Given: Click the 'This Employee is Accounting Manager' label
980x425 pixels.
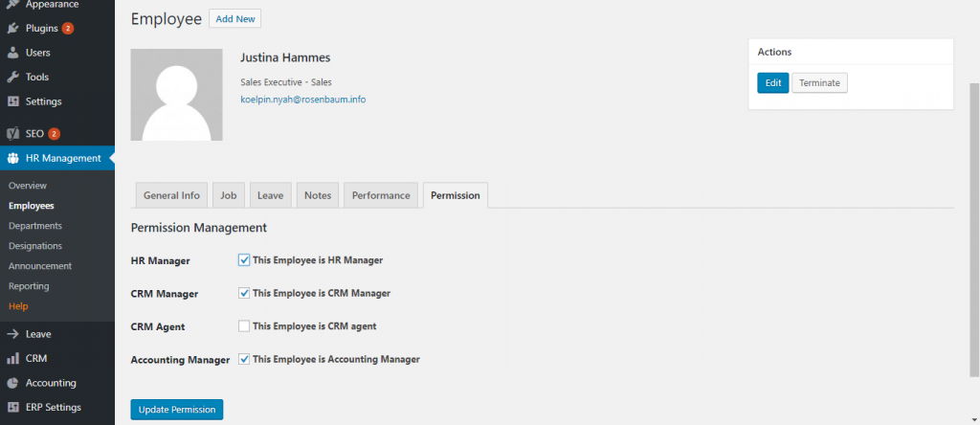Looking at the screenshot, I should click(x=336, y=359).
